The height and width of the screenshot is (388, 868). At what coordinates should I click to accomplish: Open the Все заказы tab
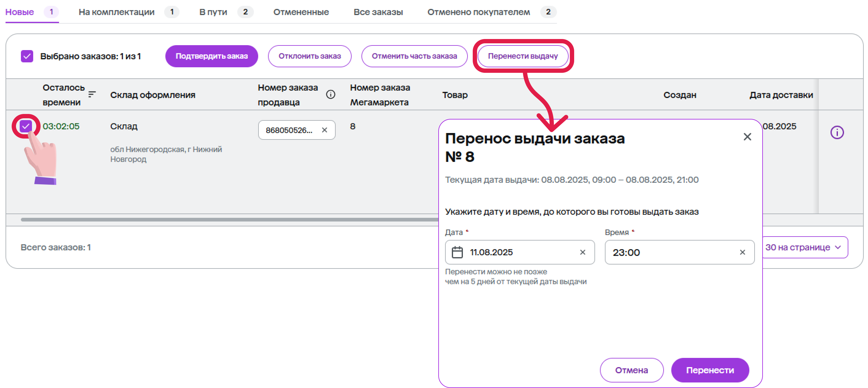[378, 12]
